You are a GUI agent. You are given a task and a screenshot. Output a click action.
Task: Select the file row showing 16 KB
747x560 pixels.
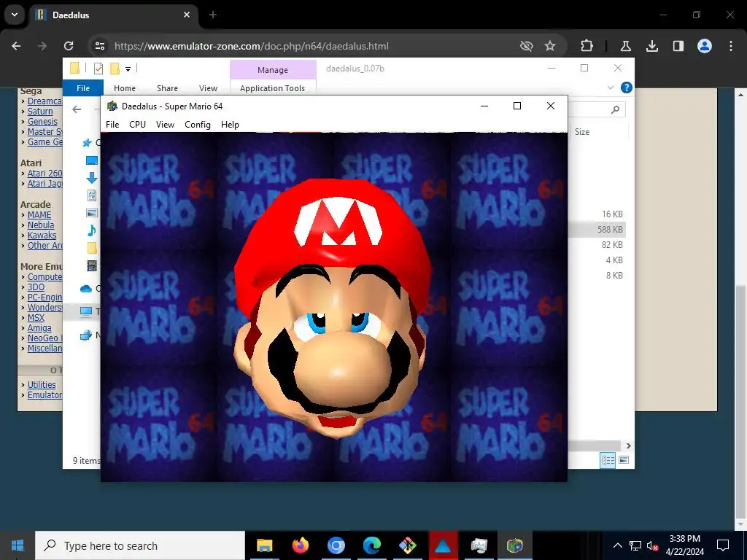pos(597,214)
